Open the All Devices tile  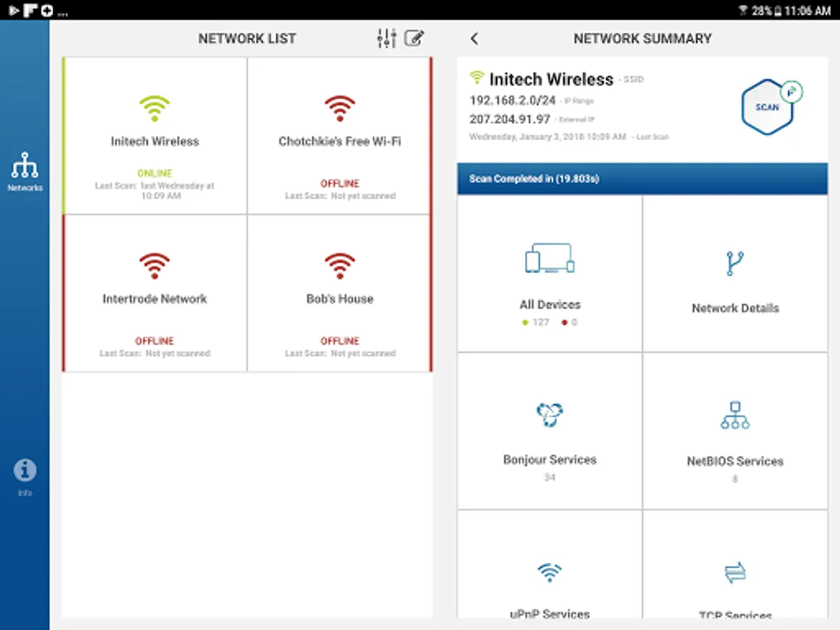point(549,274)
